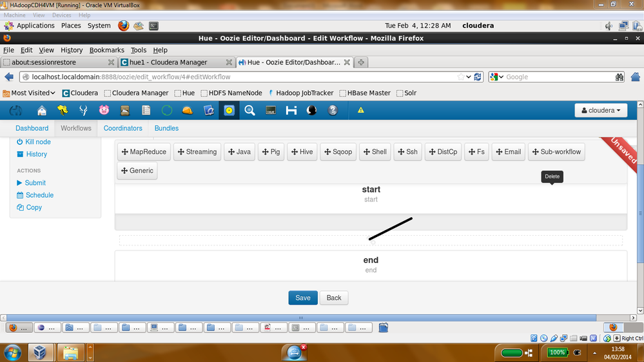Viewport: 644px width, 362px height.
Task: Click the Submit link in Actions
Action: point(31,183)
